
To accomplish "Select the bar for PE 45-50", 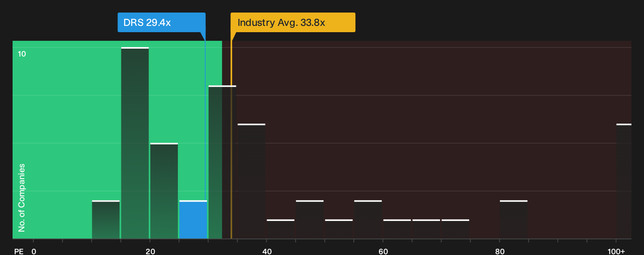I will (310, 220).
